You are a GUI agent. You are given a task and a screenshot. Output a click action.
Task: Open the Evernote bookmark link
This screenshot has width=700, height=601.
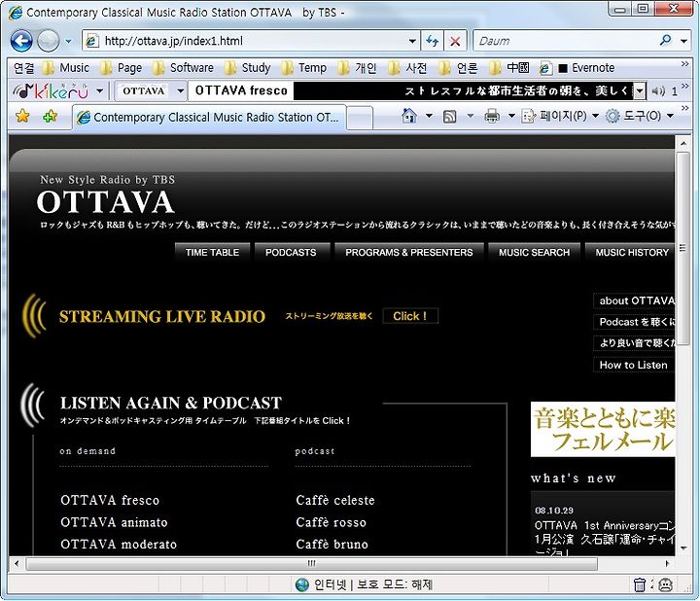coord(577,68)
